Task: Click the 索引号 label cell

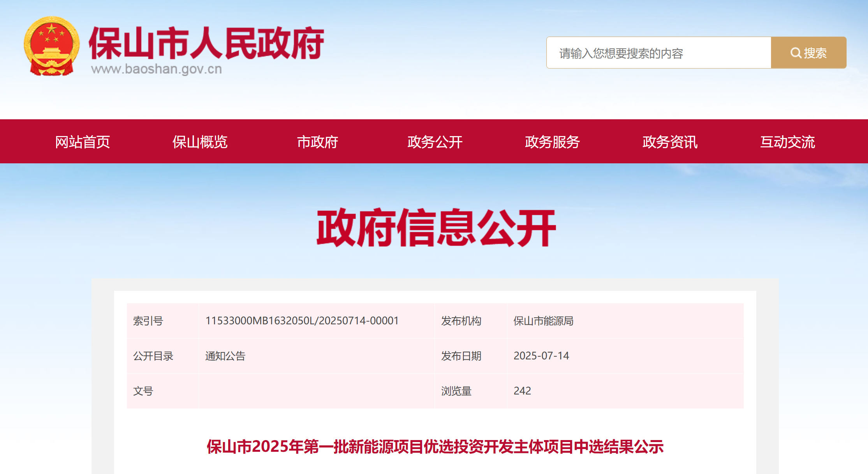Action: pyautogui.click(x=163, y=321)
